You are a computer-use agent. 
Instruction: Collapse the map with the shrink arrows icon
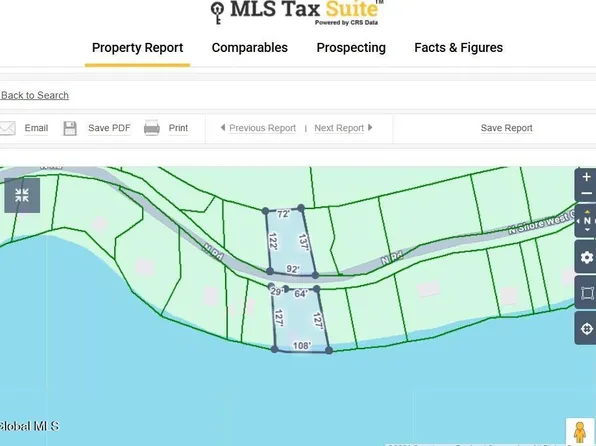pyautogui.click(x=22, y=195)
